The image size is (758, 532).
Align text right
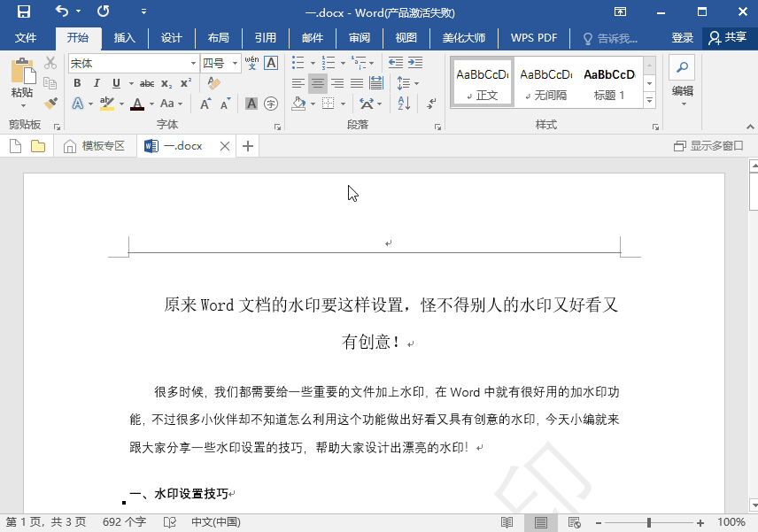pos(337,83)
